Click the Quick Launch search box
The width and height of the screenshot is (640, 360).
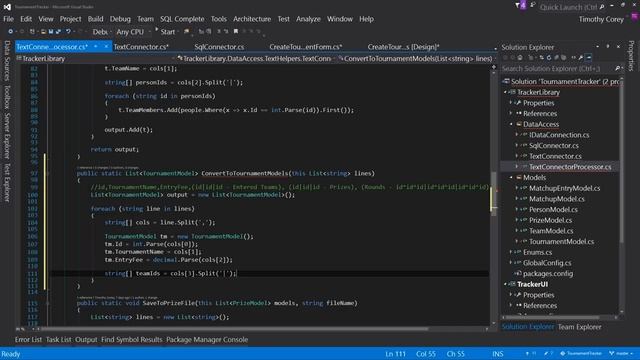click(x=572, y=7)
